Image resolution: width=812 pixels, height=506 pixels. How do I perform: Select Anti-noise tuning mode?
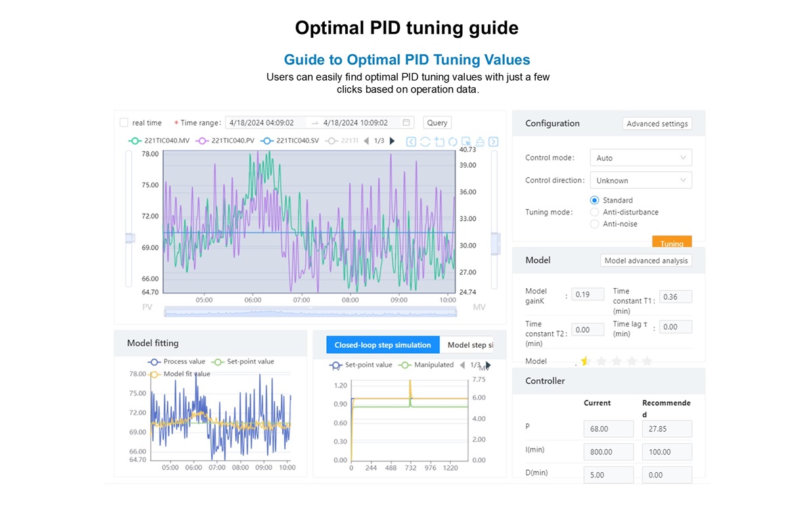pos(595,224)
